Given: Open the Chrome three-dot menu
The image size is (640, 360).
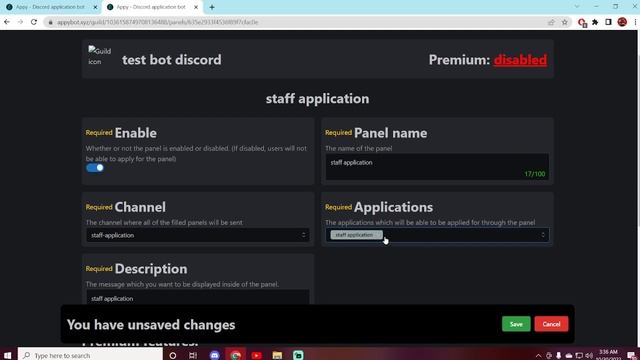Looking at the screenshot, I should coord(636,22).
